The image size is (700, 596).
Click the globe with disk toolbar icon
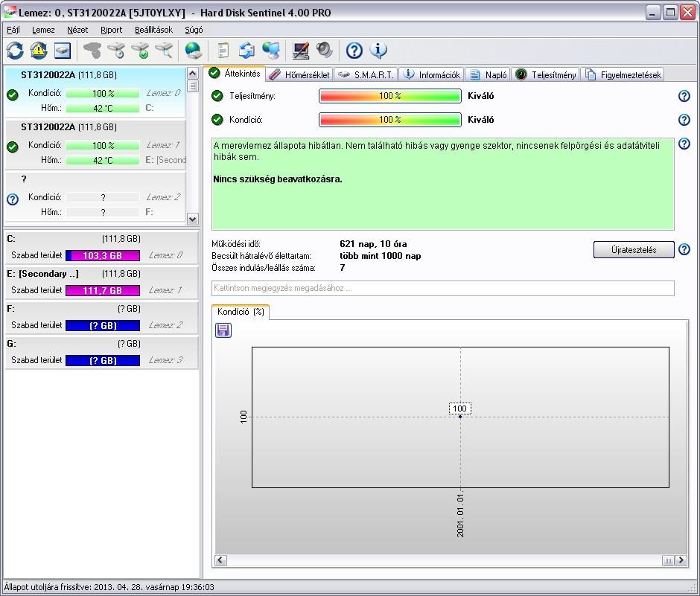pyautogui.click(x=194, y=51)
